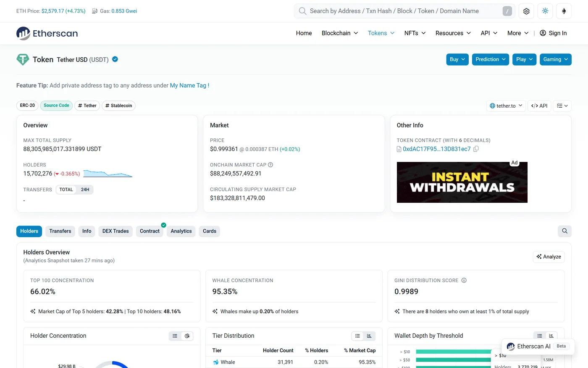Open the holders search magnifier button

point(564,231)
